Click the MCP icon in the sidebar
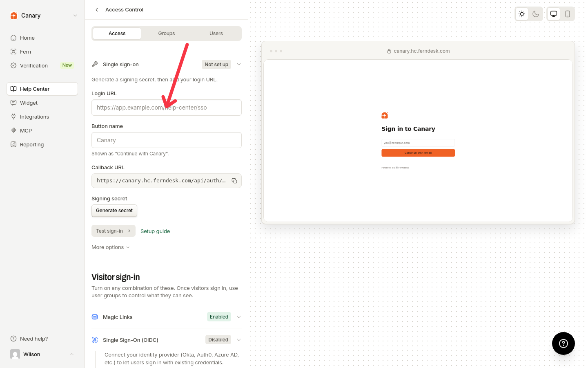The width and height of the screenshot is (588, 368). click(13, 130)
